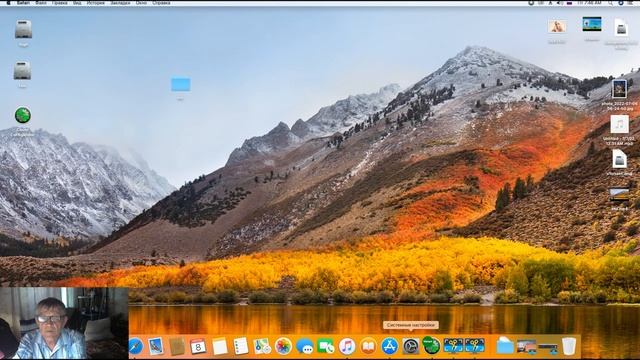Open iTunes music note icon
The width and height of the screenshot is (640, 360).
coord(347,346)
